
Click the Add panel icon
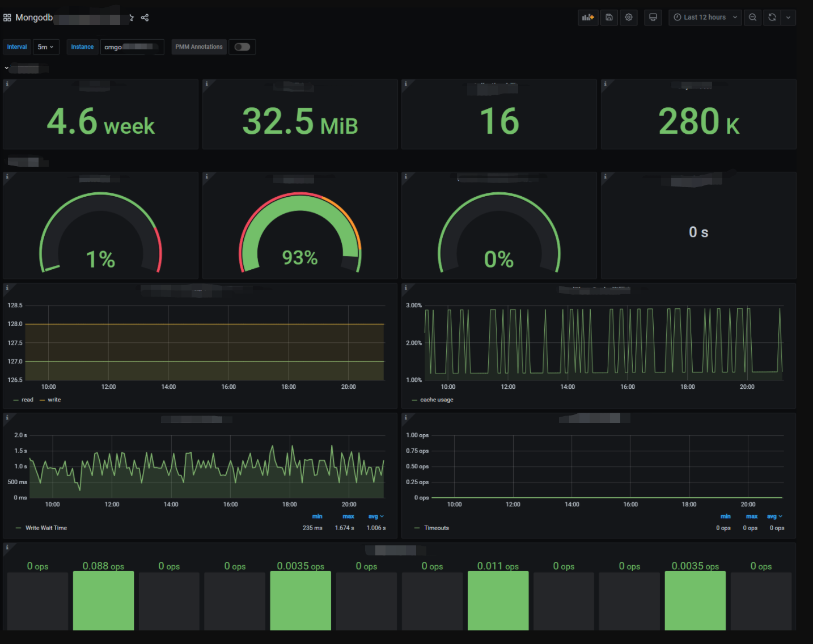pyautogui.click(x=588, y=18)
